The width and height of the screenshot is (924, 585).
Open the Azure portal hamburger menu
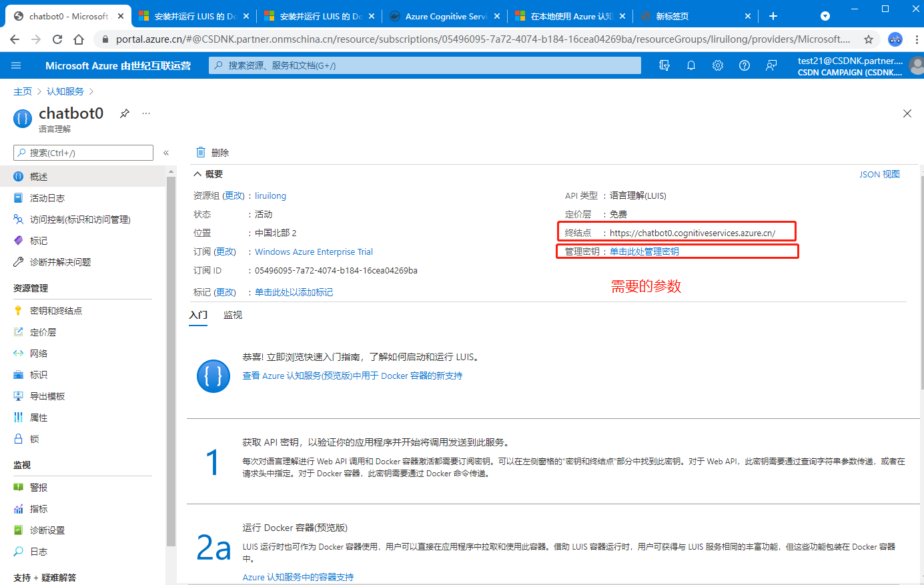16,65
